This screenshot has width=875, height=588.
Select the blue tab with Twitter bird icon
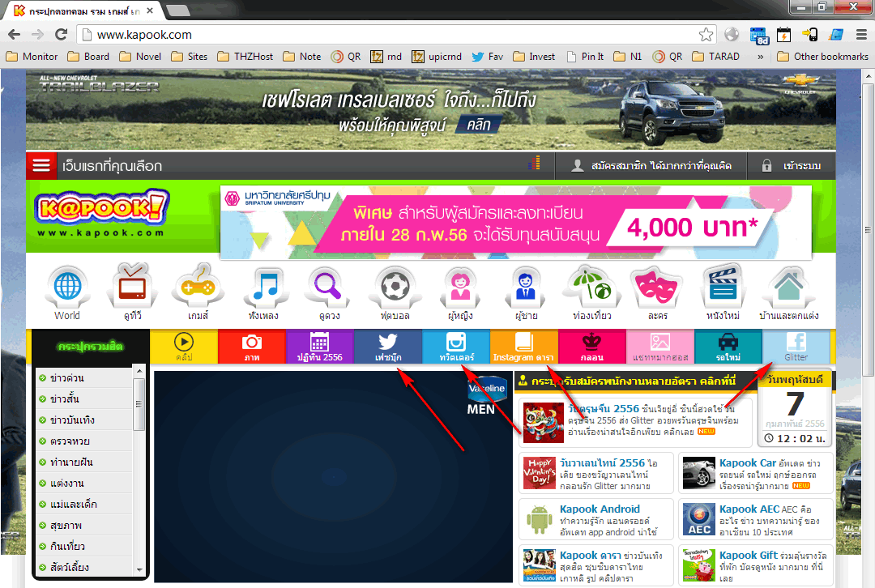click(x=388, y=347)
